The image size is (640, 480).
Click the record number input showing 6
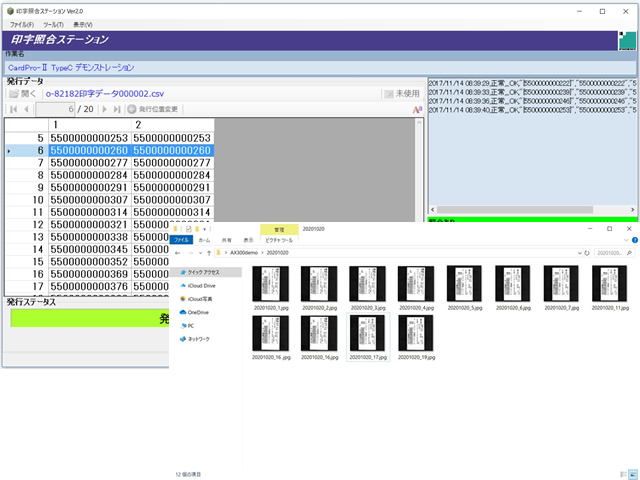point(55,109)
